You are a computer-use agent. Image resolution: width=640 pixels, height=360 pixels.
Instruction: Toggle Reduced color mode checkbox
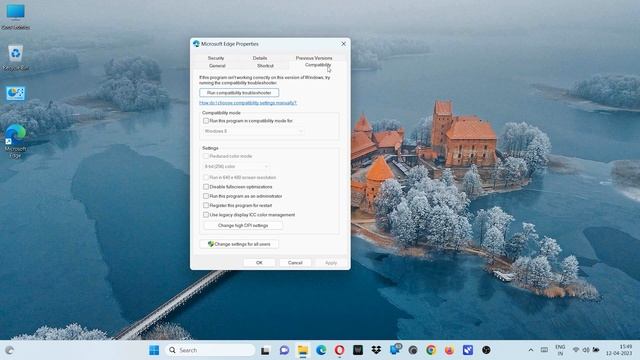pos(206,156)
